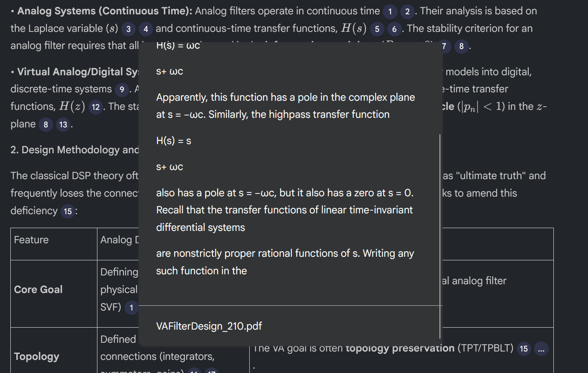
Task: Select citation 3 after "Laplace variable (s)"
Action: coord(128,29)
